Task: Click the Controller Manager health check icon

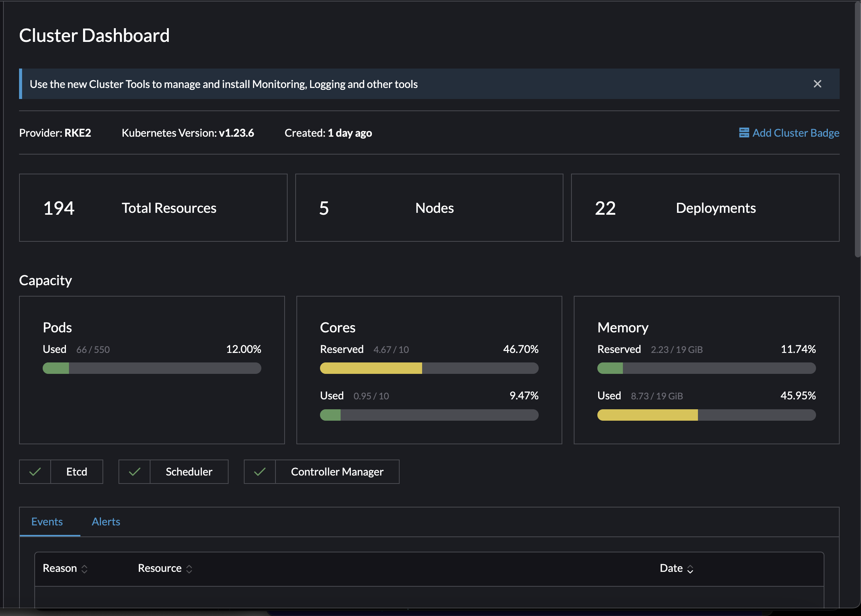Action: tap(259, 471)
